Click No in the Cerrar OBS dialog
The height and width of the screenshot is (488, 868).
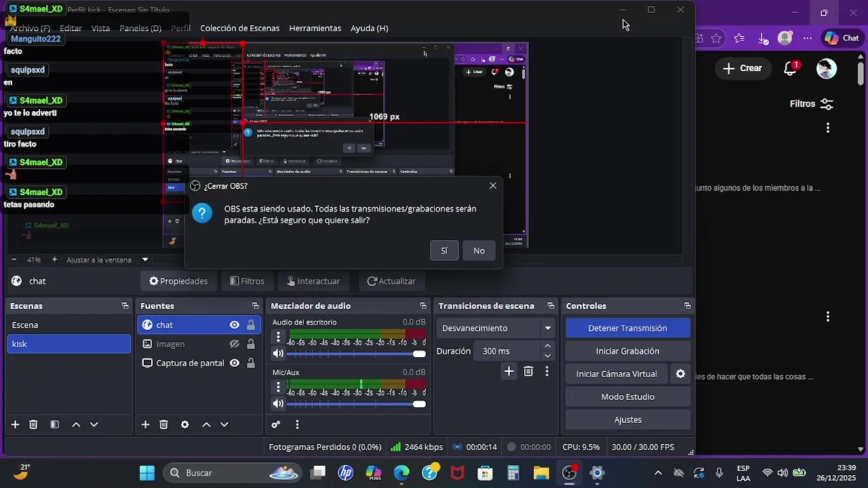479,251
